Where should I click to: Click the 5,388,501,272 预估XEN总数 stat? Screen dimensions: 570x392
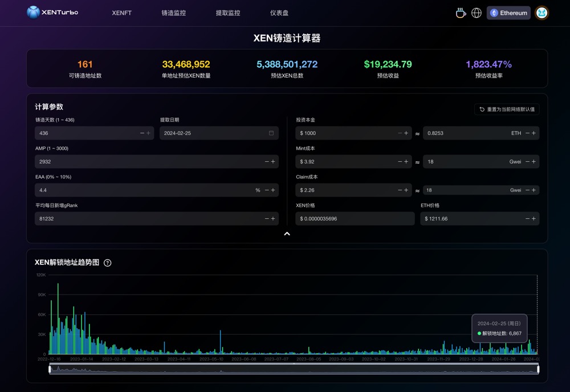coord(287,69)
